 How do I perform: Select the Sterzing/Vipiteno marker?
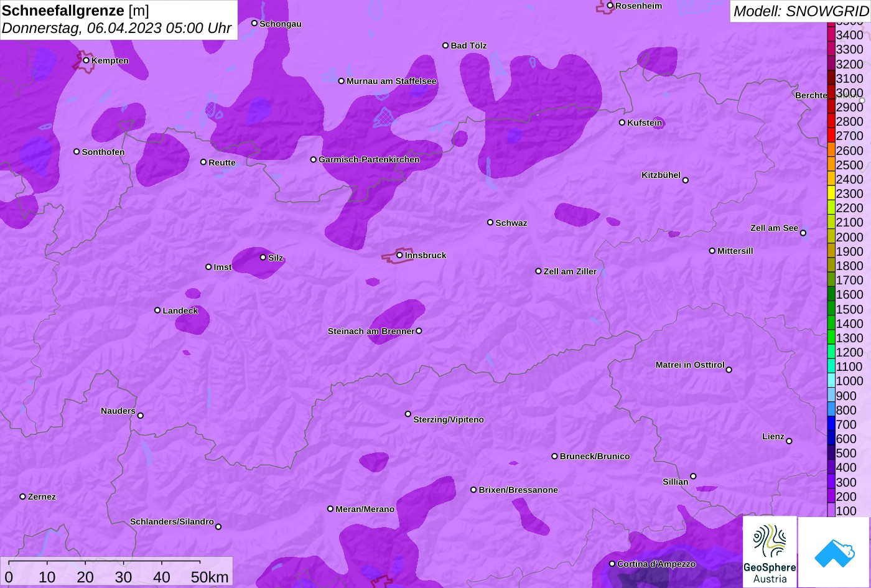(x=408, y=414)
